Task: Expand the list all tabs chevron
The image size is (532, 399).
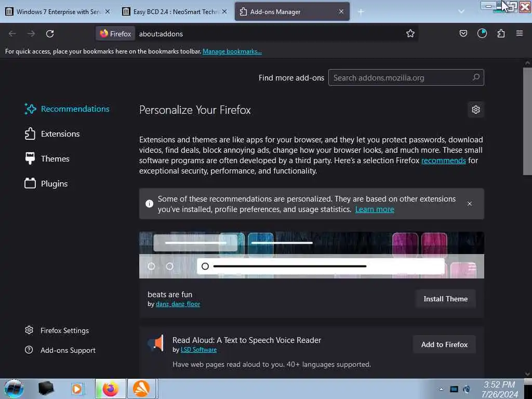Action: point(461,11)
